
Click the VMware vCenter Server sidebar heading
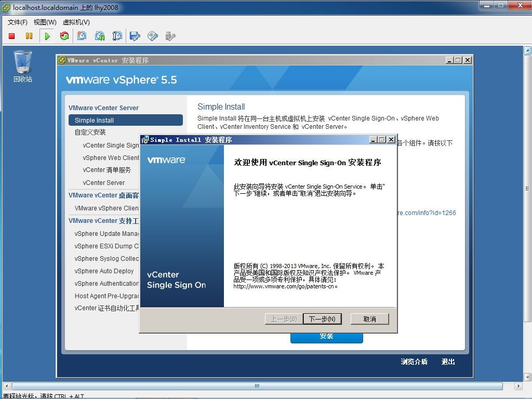pos(103,108)
